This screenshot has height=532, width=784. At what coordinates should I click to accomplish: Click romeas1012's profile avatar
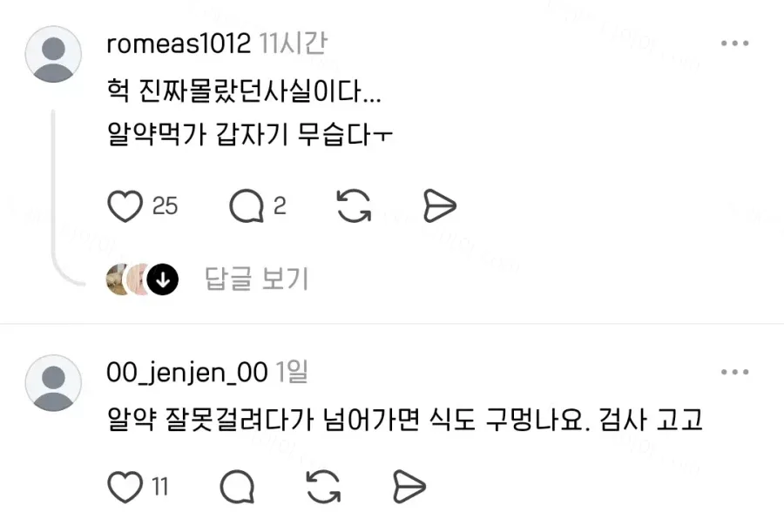(x=53, y=54)
